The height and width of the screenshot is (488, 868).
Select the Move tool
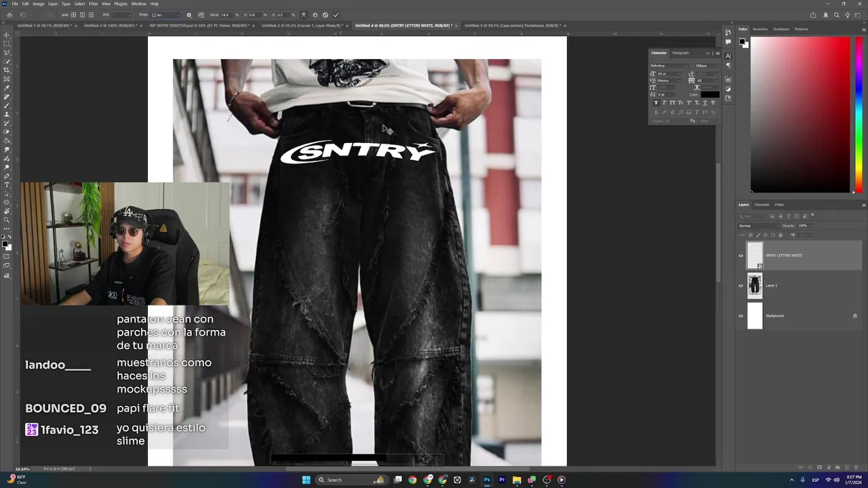[7, 35]
